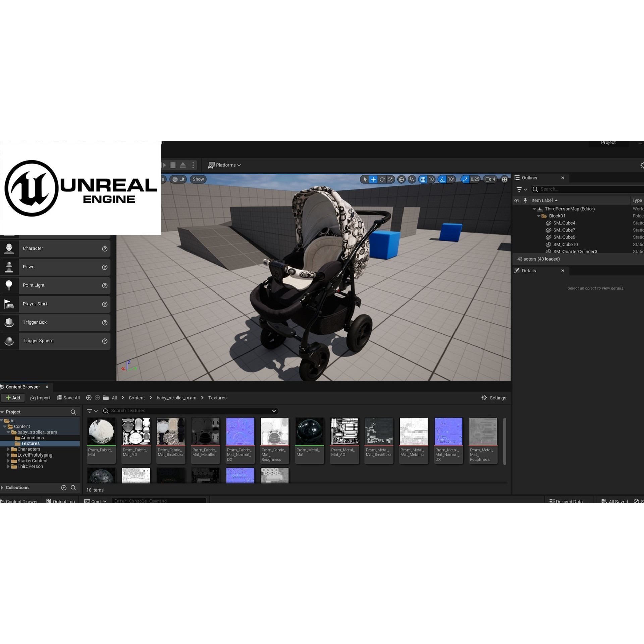This screenshot has width=644, height=644.
Task: Open grid snap value 10 menu
Action: pyautogui.click(x=431, y=179)
